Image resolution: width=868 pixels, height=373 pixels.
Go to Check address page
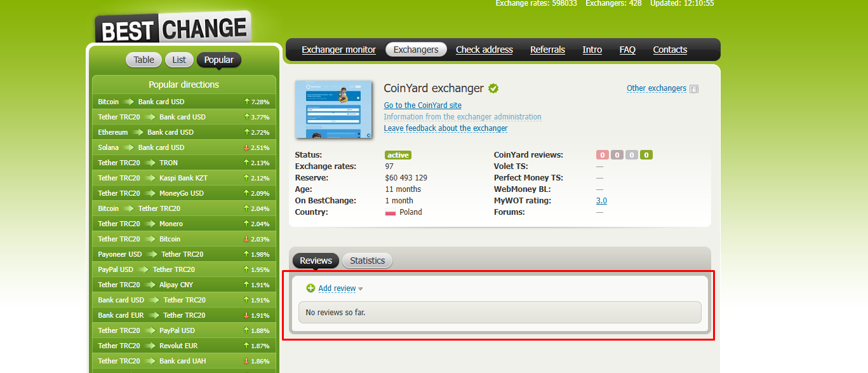[x=484, y=50]
